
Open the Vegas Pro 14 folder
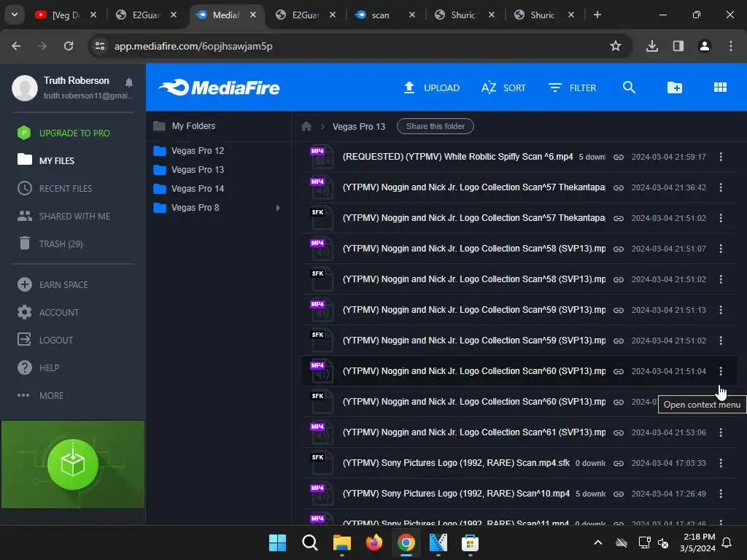pyautogui.click(x=189, y=189)
